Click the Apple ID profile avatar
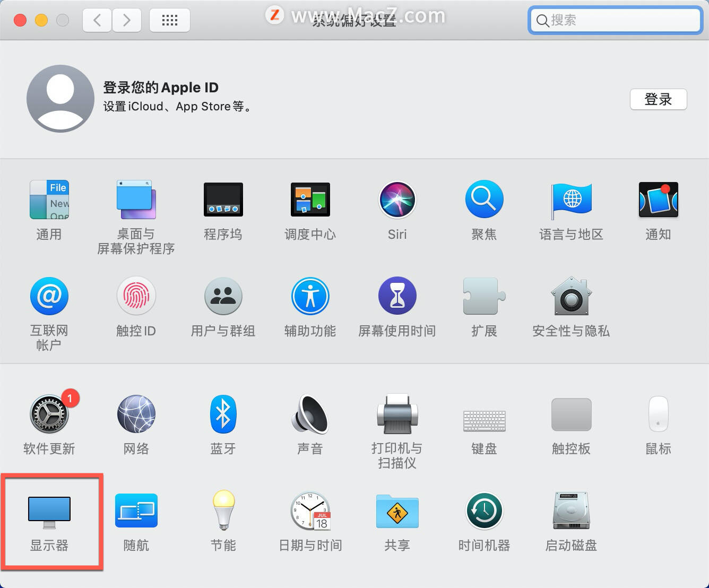 pyautogui.click(x=60, y=98)
